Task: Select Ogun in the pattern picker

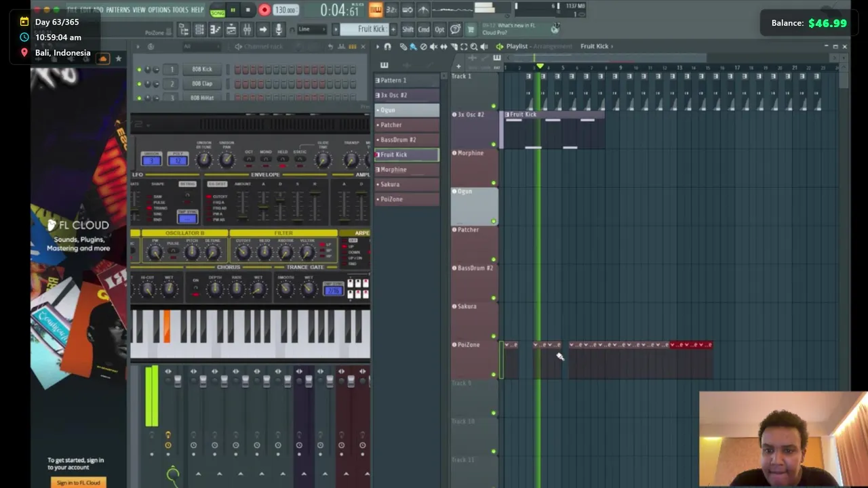Action: [407, 110]
